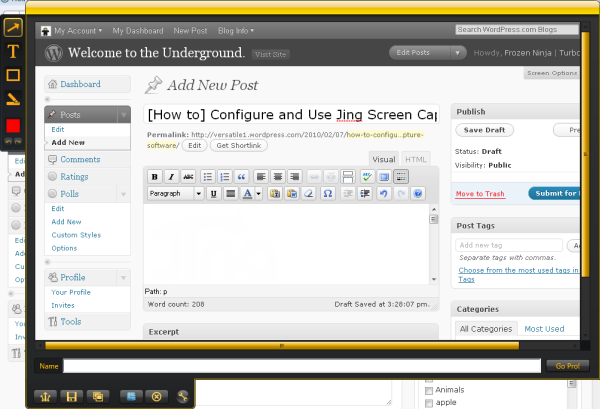Collapse the Posts sidebar menu arrow
The height and width of the screenshot is (409, 600).
click(x=124, y=114)
